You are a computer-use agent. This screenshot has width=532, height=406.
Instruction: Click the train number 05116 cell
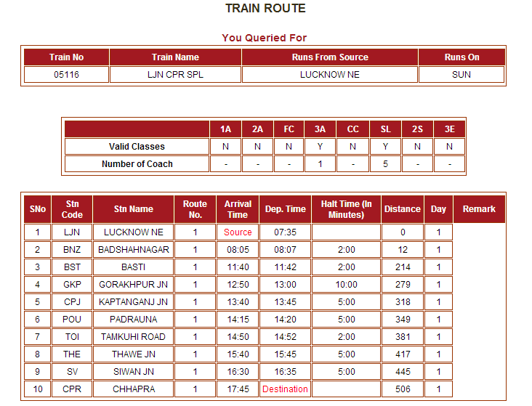(x=67, y=75)
